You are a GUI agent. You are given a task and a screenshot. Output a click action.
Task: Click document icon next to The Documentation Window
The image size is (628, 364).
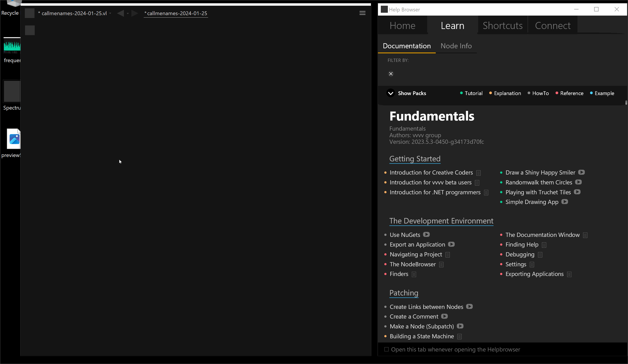pos(585,235)
